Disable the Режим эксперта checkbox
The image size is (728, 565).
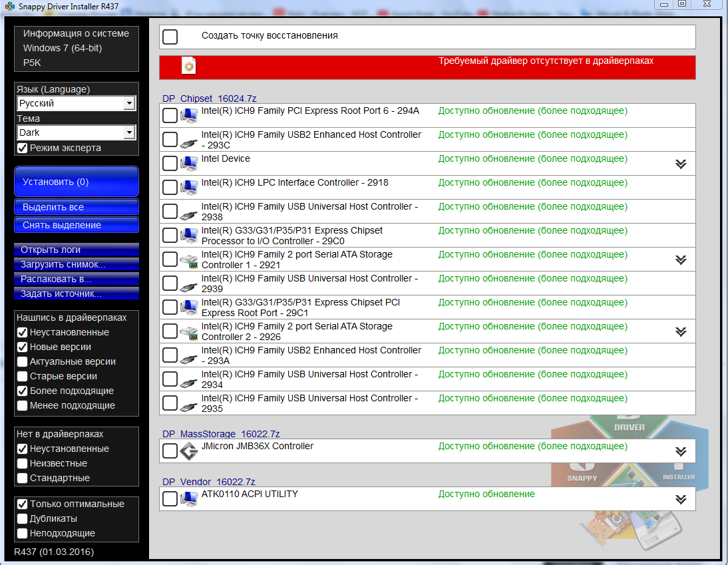tap(20, 148)
